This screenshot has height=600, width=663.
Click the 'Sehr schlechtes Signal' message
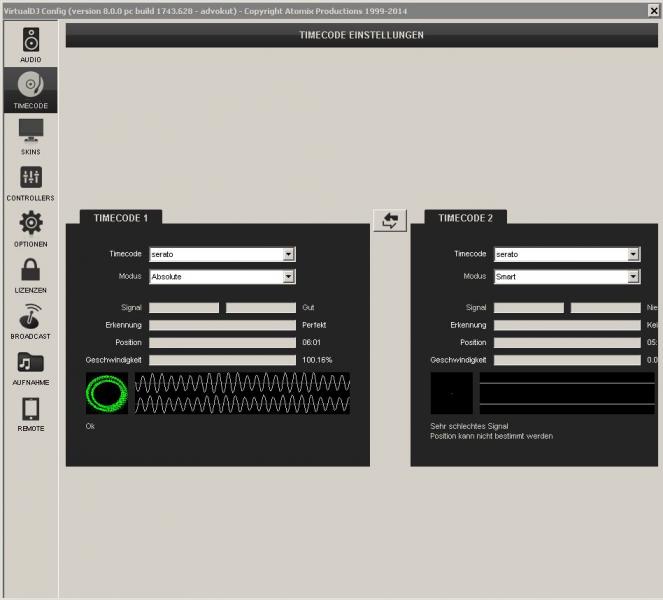[469, 426]
